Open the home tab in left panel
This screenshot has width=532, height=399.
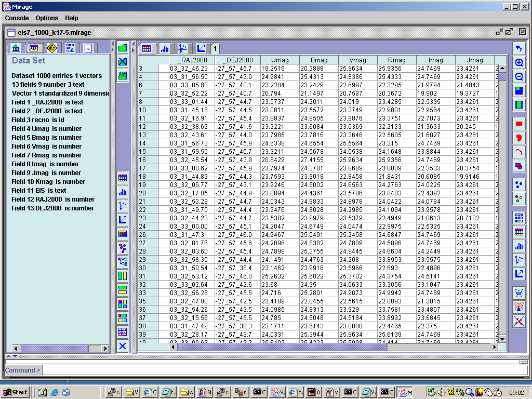point(16,48)
